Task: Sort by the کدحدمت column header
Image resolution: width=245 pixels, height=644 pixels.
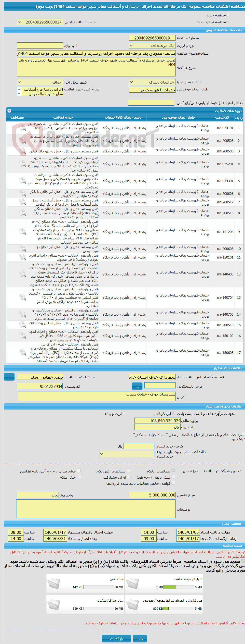Action: 222,117
